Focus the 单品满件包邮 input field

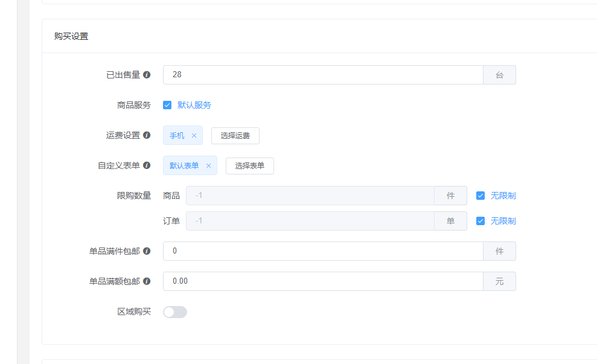point(323,251)
